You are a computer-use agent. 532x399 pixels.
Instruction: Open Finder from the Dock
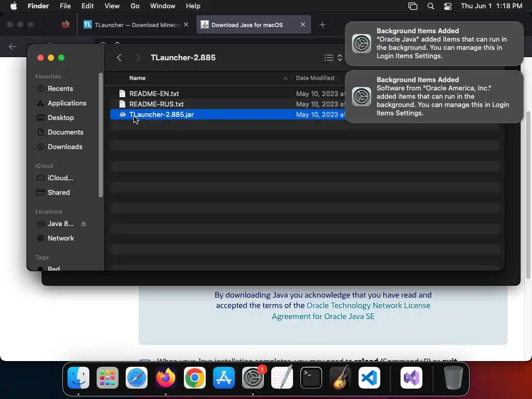coord(78,378)
